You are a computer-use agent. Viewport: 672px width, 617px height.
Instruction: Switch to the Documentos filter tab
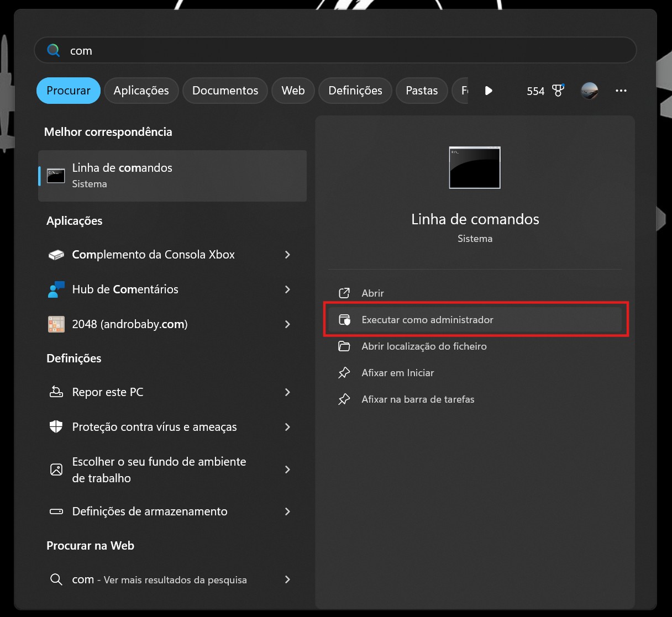225,91
